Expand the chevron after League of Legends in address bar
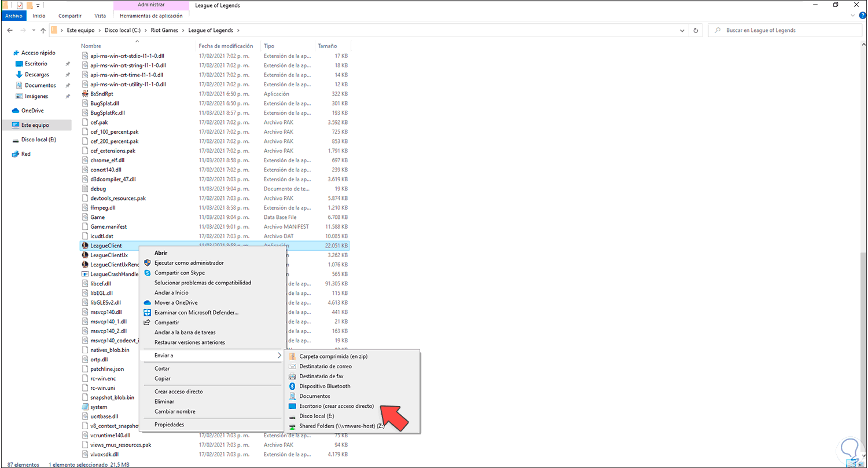Viewport: 868px width, 468px height. (239, 30)
